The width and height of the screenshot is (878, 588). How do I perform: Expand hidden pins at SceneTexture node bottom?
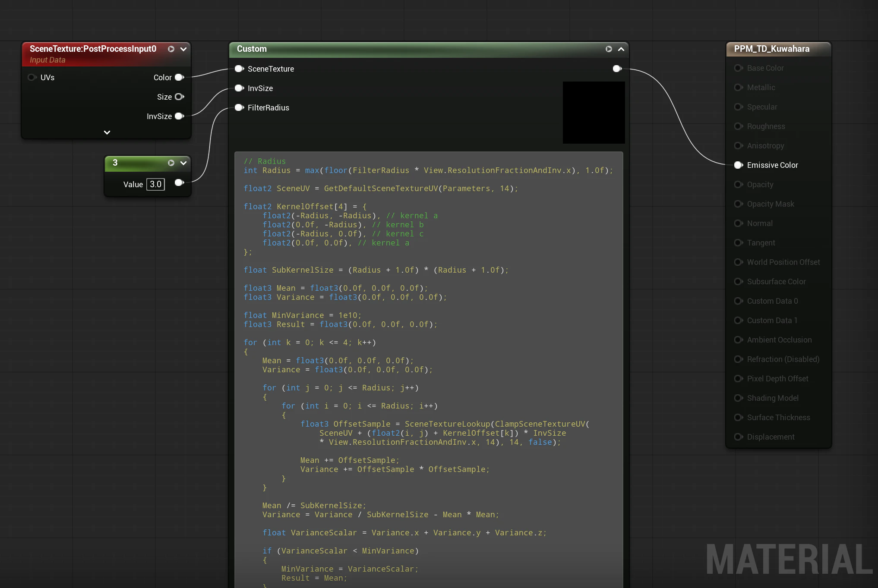pyautogui.click(x=107, y=132)
